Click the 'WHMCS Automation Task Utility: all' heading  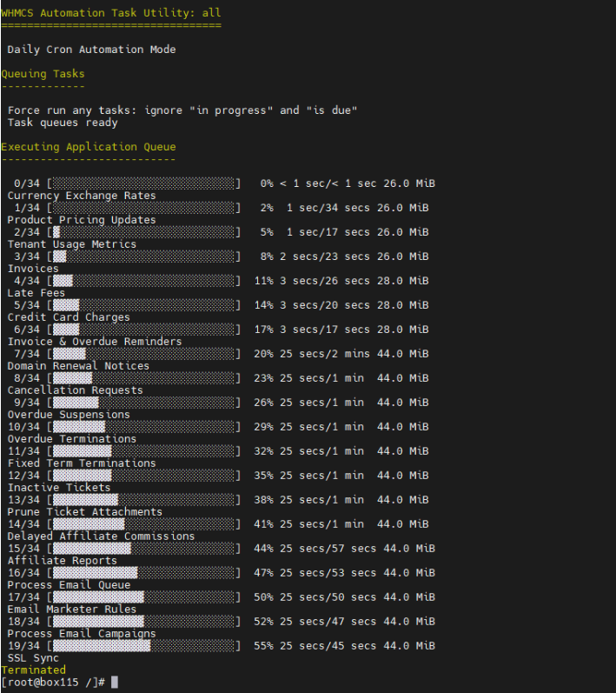111,13
